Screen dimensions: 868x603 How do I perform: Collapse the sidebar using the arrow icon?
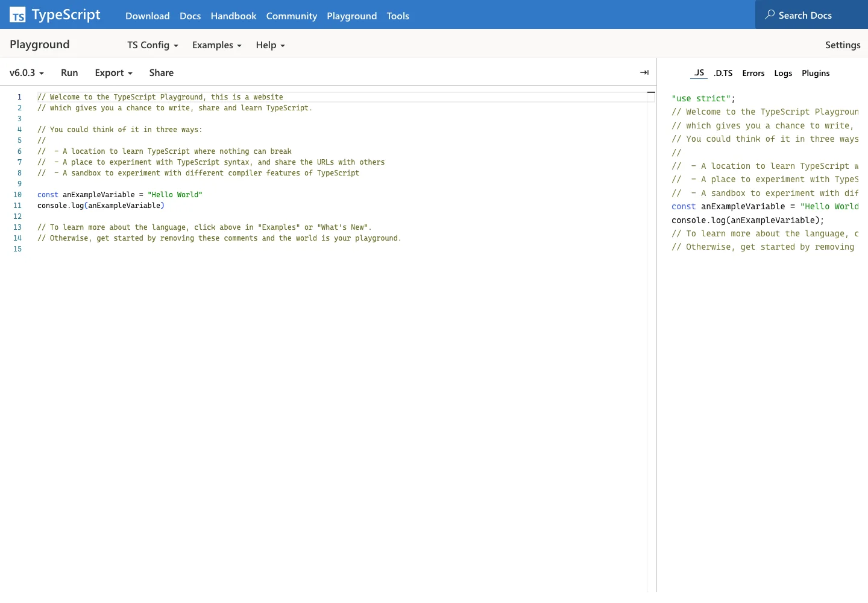click(644, 72)
